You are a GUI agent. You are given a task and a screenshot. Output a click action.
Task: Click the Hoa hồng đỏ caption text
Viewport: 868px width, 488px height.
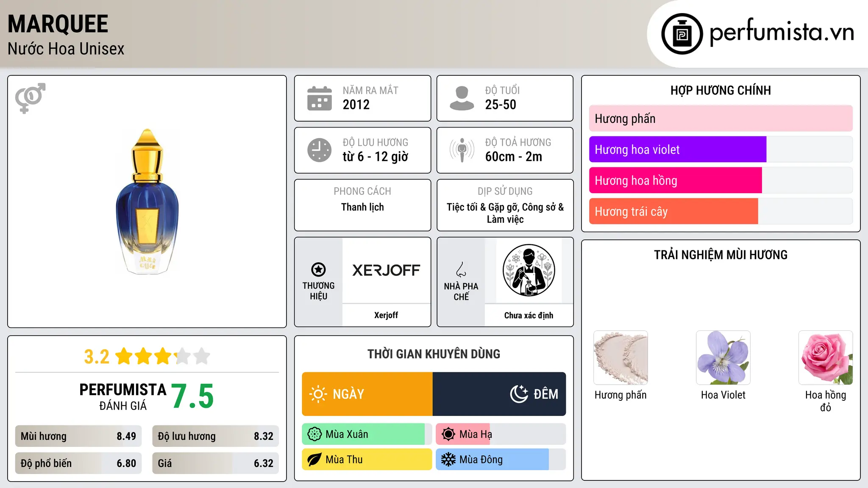click(826, 401)
